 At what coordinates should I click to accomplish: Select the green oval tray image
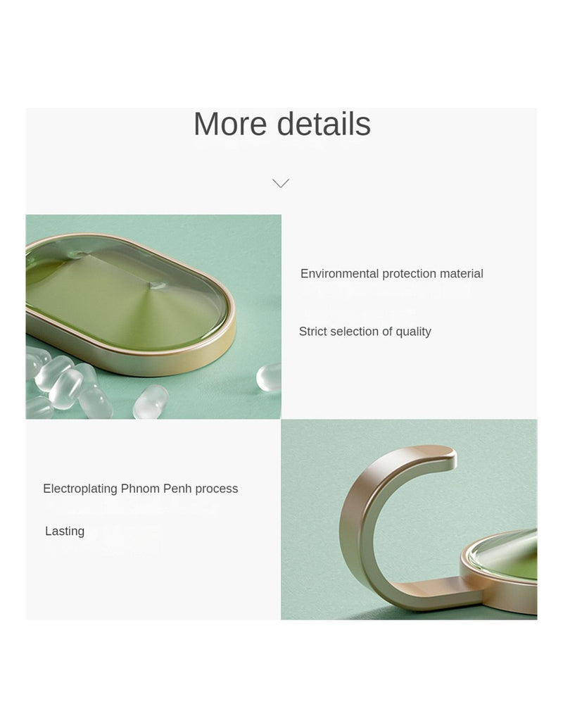click(x=153, y=317)
